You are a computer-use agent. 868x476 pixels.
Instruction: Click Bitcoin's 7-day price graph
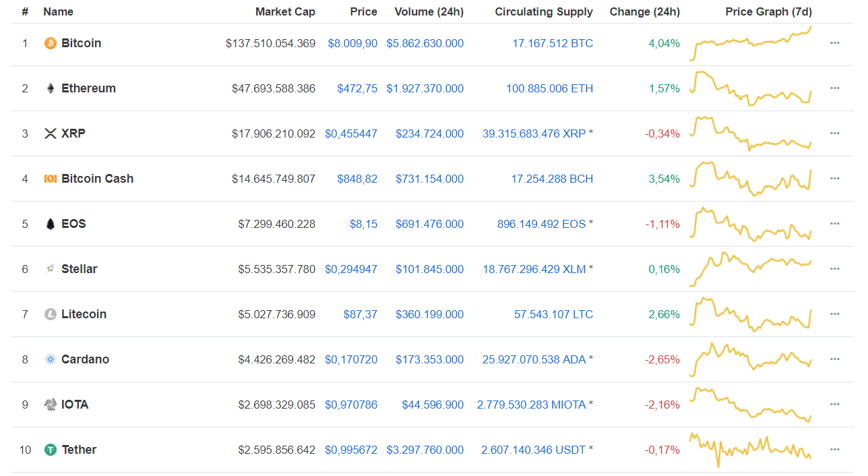pyautogui.click(x=750, y=42)
